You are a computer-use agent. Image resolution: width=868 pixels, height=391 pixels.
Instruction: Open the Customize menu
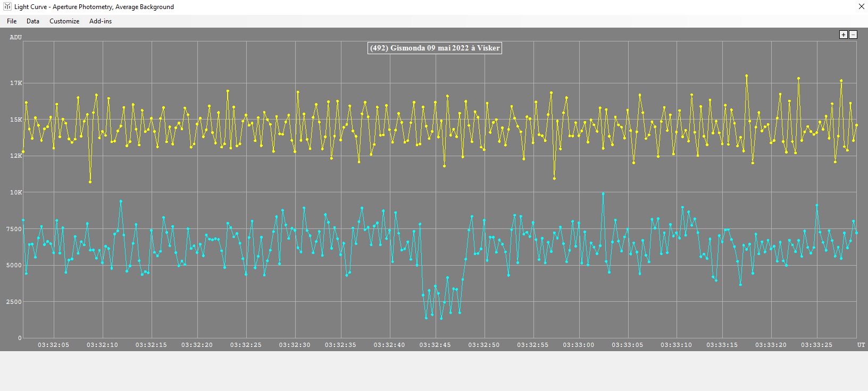(x=64, y=21)
